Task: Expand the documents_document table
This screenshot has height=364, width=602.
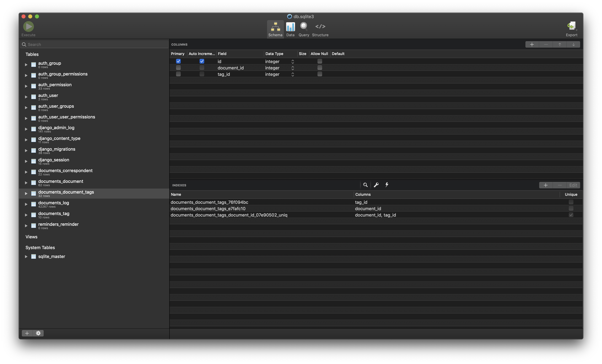Action: 26,183
